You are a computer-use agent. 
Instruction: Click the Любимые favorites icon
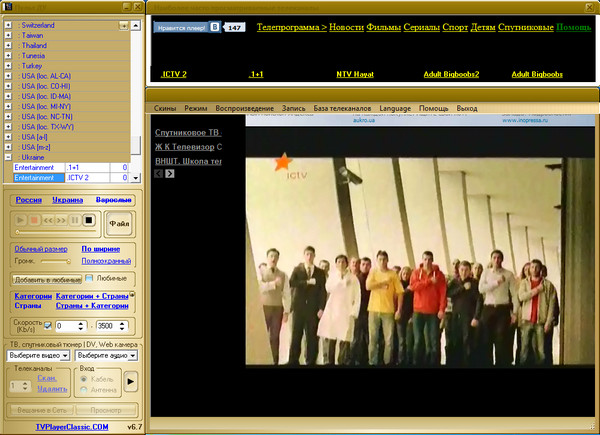click(x=89, y=277)
